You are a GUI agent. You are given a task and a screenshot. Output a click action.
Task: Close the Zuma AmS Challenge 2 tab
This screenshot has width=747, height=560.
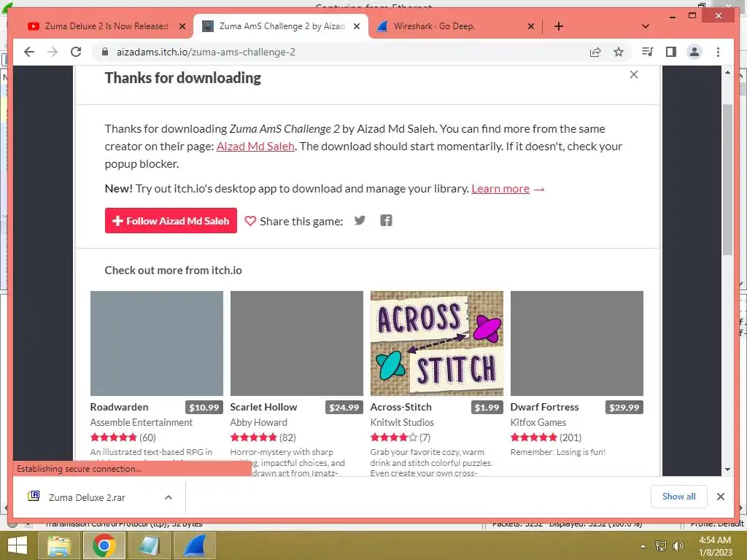356,26
